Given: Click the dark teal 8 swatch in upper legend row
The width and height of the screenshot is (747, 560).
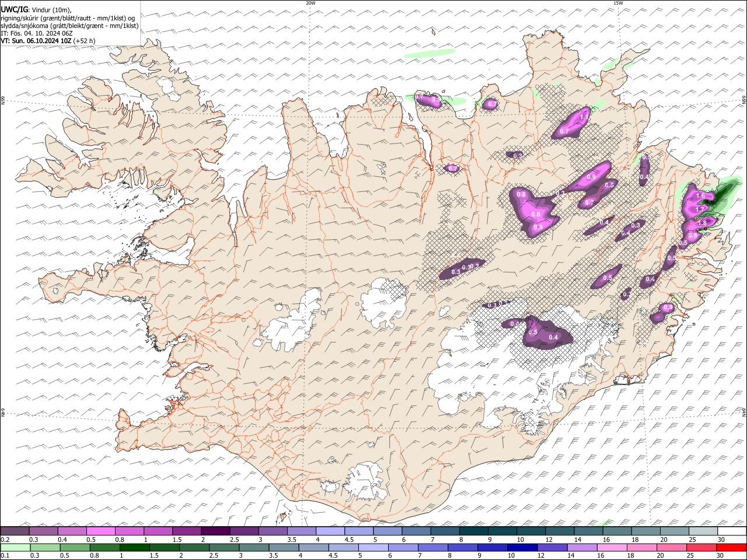Looking at the screenshot, I should (473, 531).
